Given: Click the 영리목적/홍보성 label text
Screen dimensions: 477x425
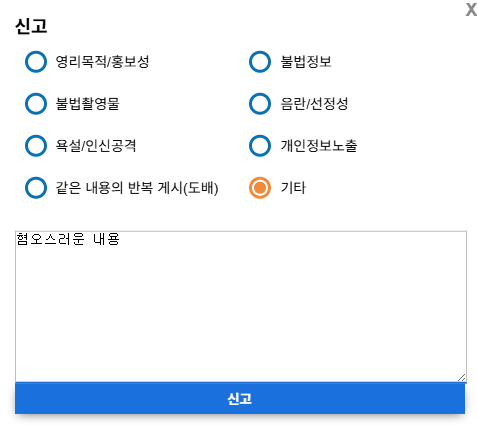Looking at the screenshot, I should point(102,62).
